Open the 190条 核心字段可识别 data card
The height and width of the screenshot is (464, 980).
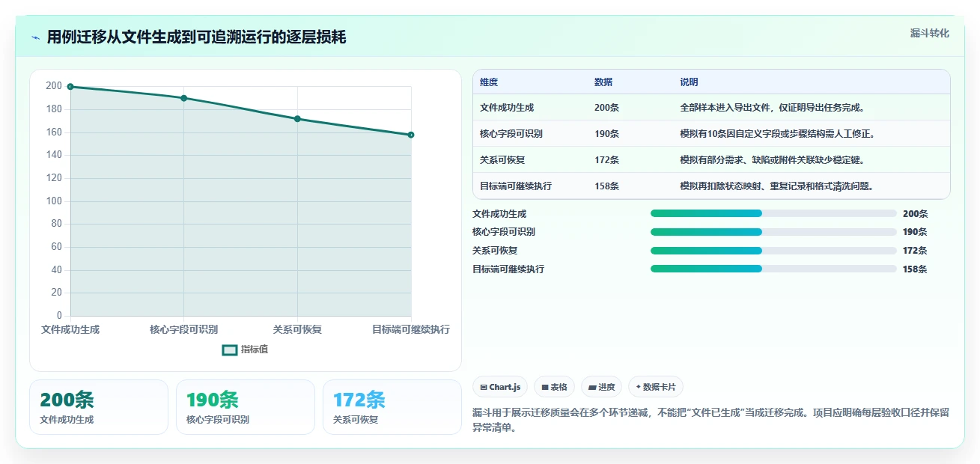point(246,407)
